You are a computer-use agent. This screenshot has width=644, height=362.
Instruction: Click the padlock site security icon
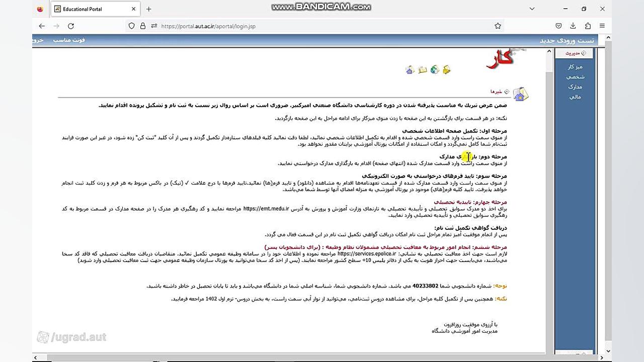click(x=143, y=26)
